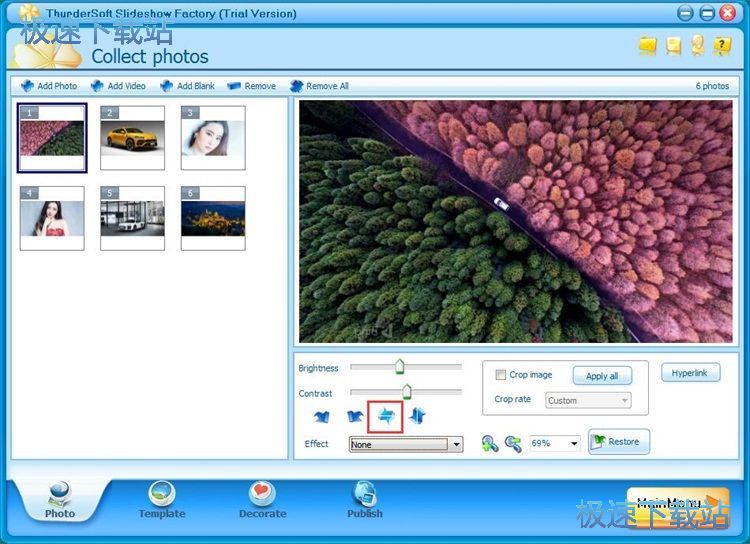Click the rotate left icon
Viewport: 750px width, 544px height.
point(321,416)
